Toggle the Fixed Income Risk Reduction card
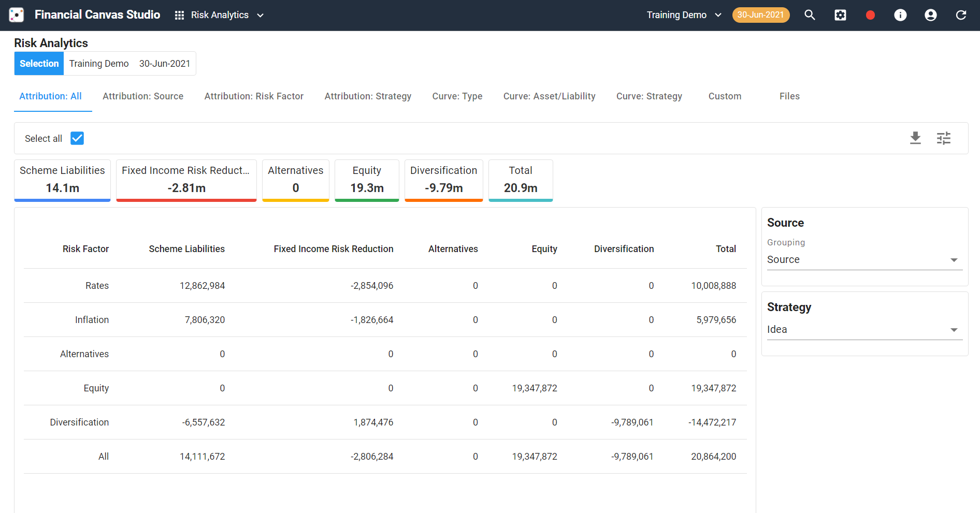The width and height of the screenshot is (980, 513). (x=186, y=180)
